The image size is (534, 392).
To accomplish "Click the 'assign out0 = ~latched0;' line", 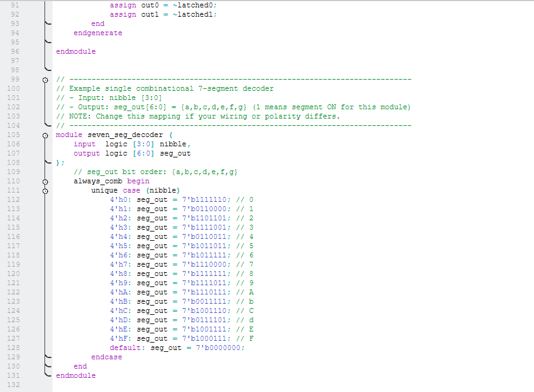I will point(163,6).
